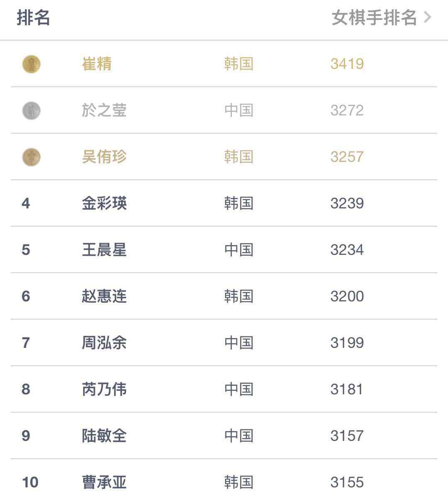Click the gold first-place medal icon
Screen dimensions: 448x493
32,64
